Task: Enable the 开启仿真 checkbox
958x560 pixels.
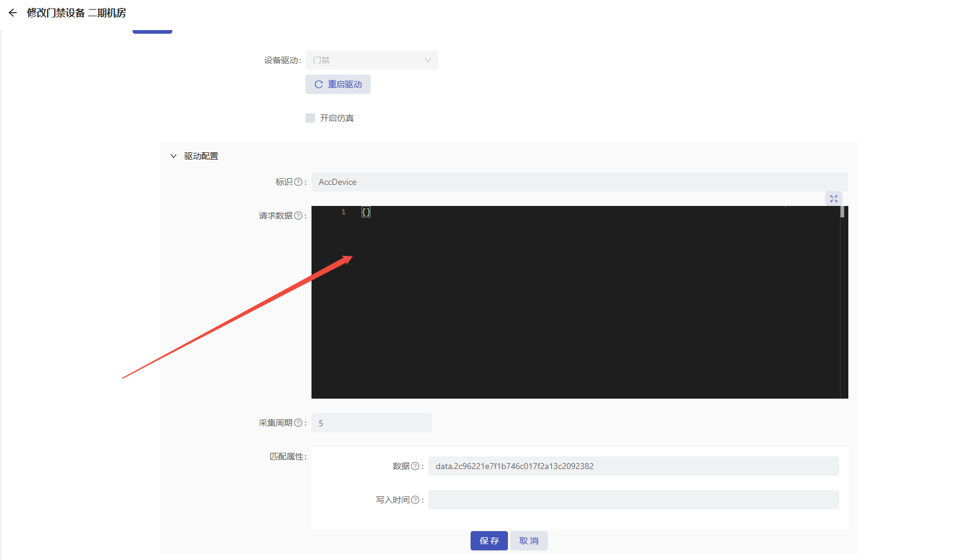Action: coord(310,118)
